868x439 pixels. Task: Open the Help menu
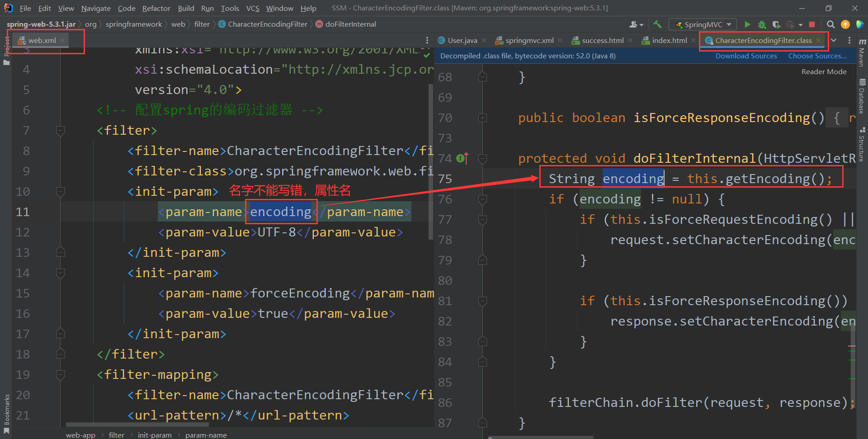pyautogui.click(x=308, y=8)
